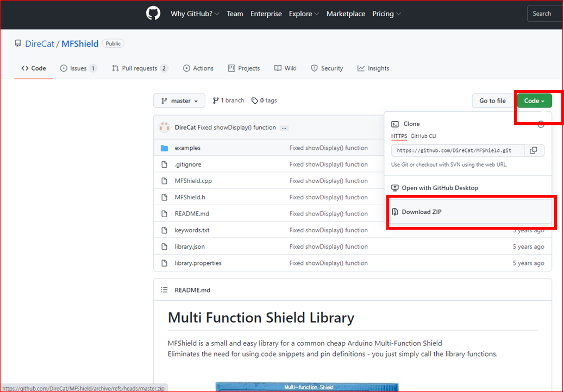The width and height of the screenshot is (564, 392).
Task: View the 0 tags link
Action: 264,100
